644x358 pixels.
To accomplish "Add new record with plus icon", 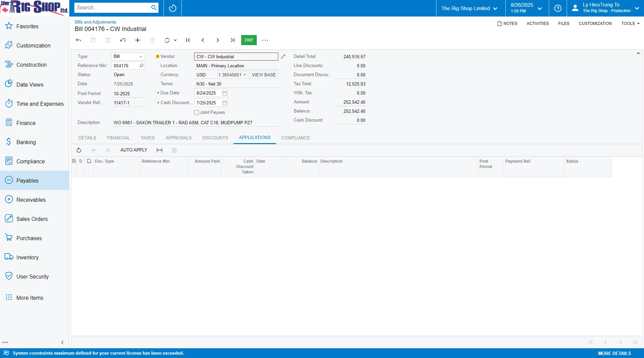I will pos(138,40).
